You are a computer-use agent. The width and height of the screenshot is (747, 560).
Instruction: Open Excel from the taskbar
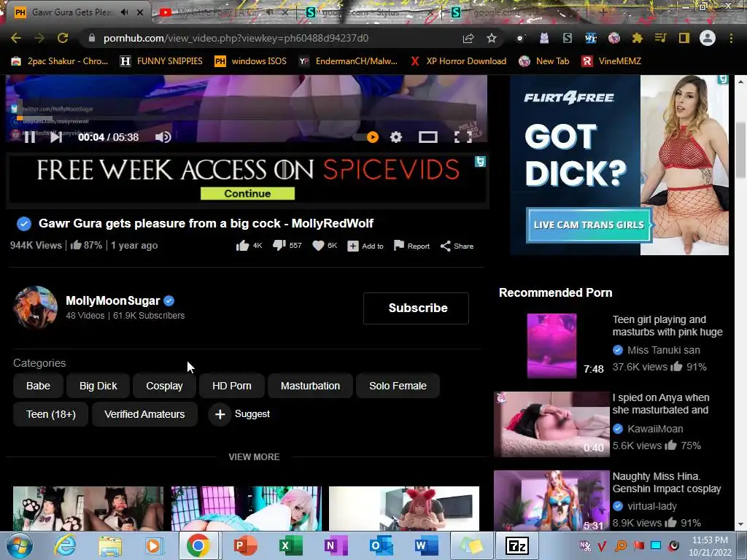point(290,545)
